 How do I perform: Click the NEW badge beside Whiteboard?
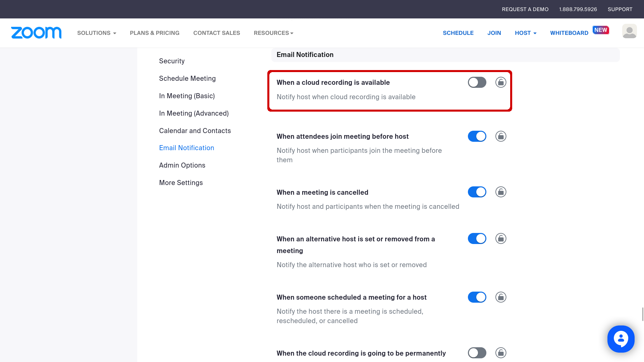[x=601, y=30]
